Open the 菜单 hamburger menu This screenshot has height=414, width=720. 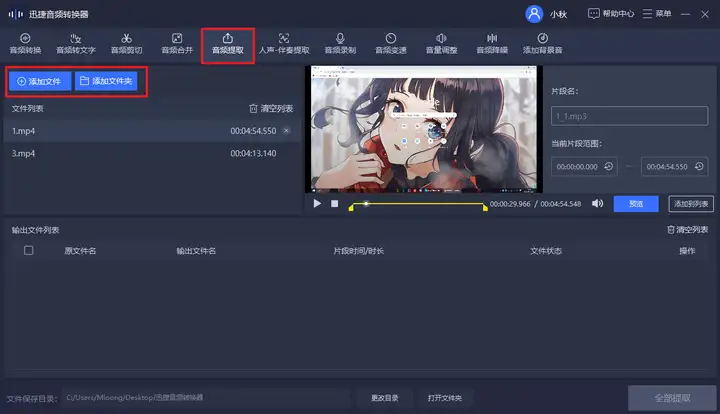657,14
